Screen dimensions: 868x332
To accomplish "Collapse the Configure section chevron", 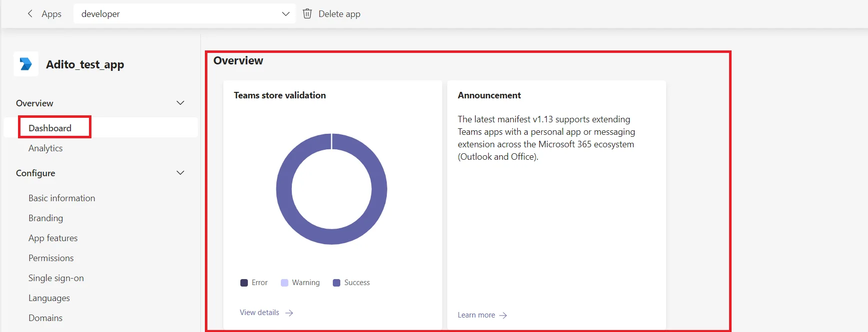I will click(180, 173).
